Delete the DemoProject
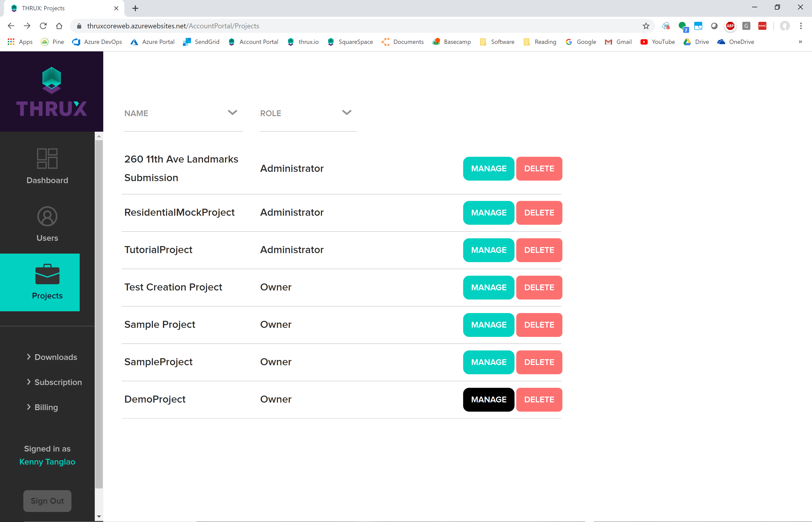Viewport: 812px width, 522px height. pos(539,399)
